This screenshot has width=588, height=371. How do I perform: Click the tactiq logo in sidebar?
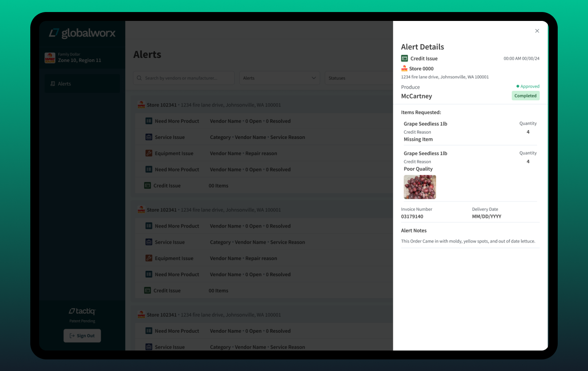tap(82, 311)
